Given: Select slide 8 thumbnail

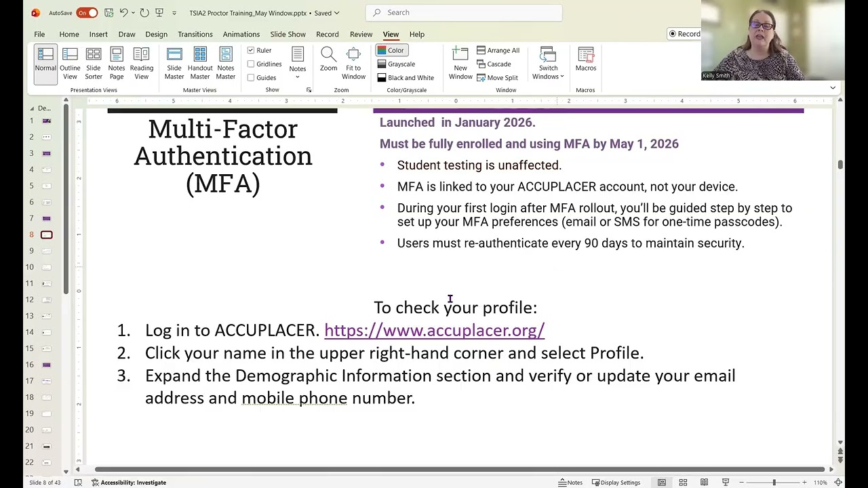Looking at the screenshot, I should click(x=46, y=235).
